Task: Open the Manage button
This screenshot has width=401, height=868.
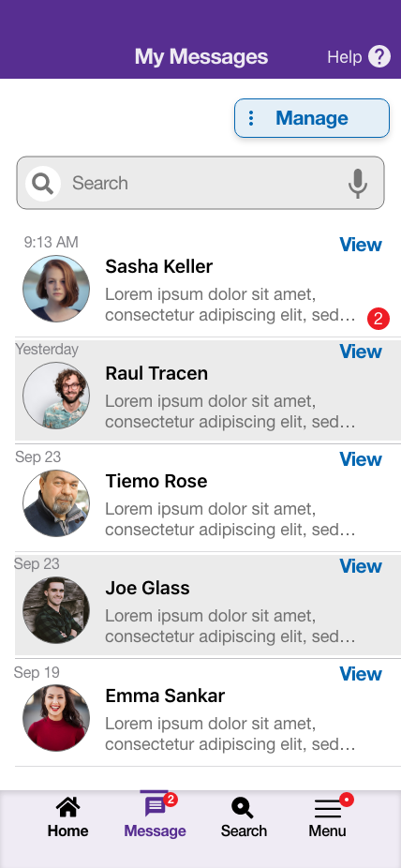Action: pyautogui.click(x=312, y=118)
